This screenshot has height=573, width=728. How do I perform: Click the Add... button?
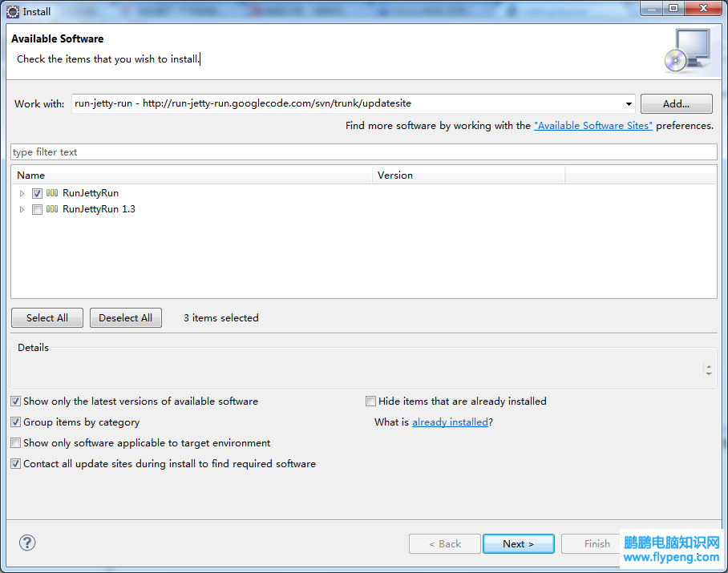[677, 104]
